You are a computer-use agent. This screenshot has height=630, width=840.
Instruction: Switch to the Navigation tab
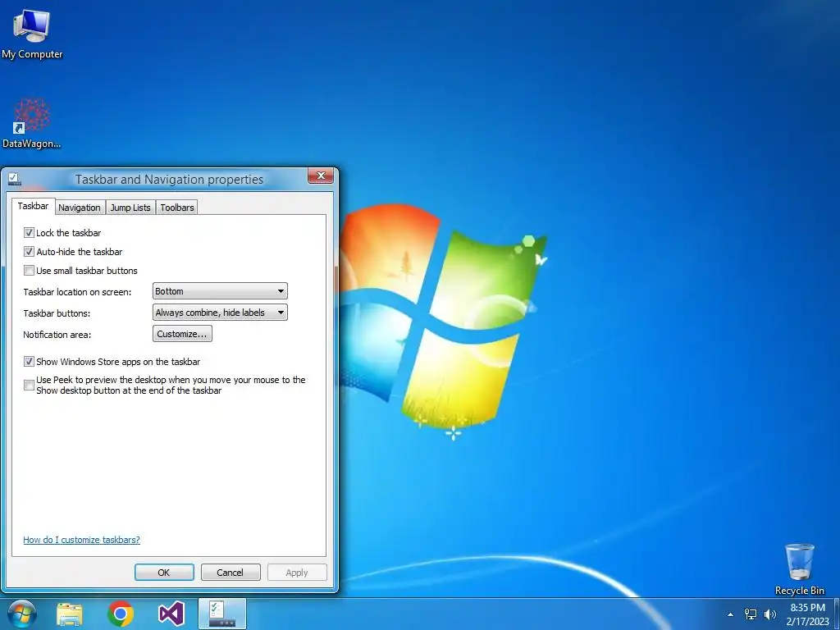coord(80,208)
